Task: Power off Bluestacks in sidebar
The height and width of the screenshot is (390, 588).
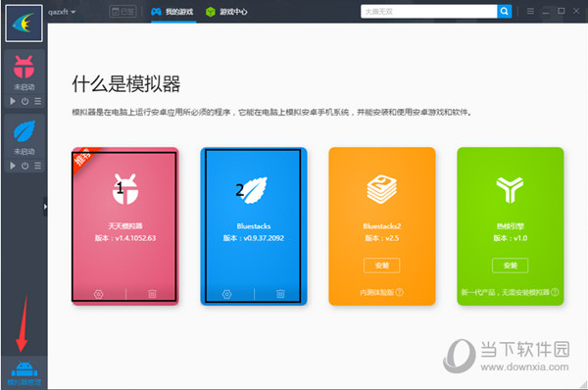Action: 25,166
